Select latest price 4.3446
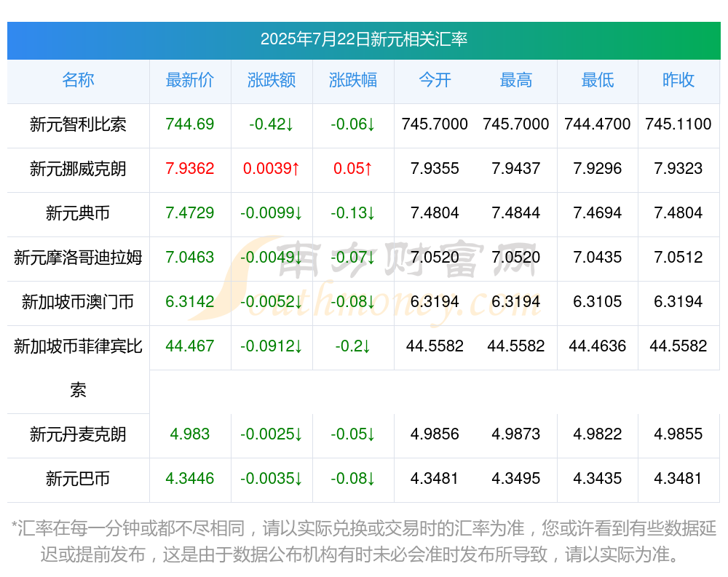Screen dimensions: 728x577 [x=190, y=478]
